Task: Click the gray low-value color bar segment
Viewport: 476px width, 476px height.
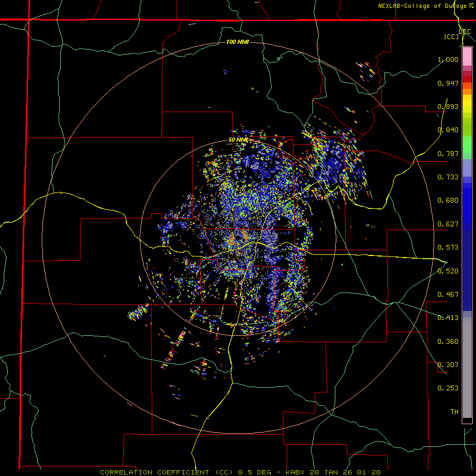Action: (x=467, y=368)
